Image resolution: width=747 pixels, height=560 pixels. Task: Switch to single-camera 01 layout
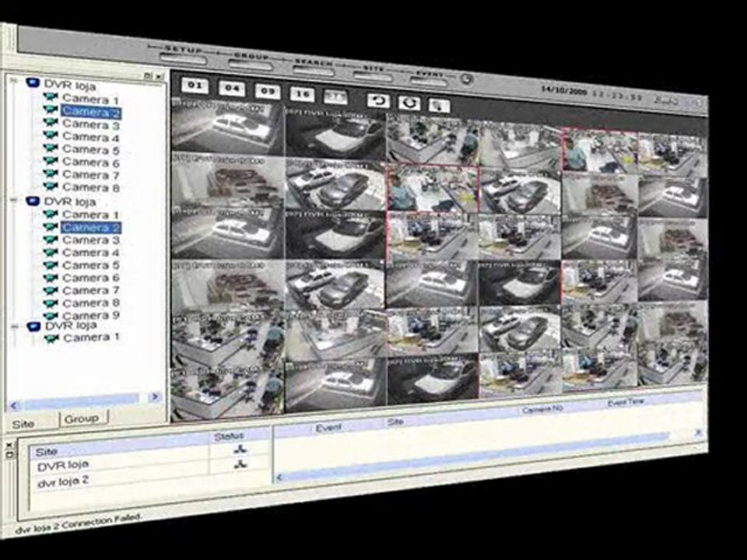[x=195, y=86]
